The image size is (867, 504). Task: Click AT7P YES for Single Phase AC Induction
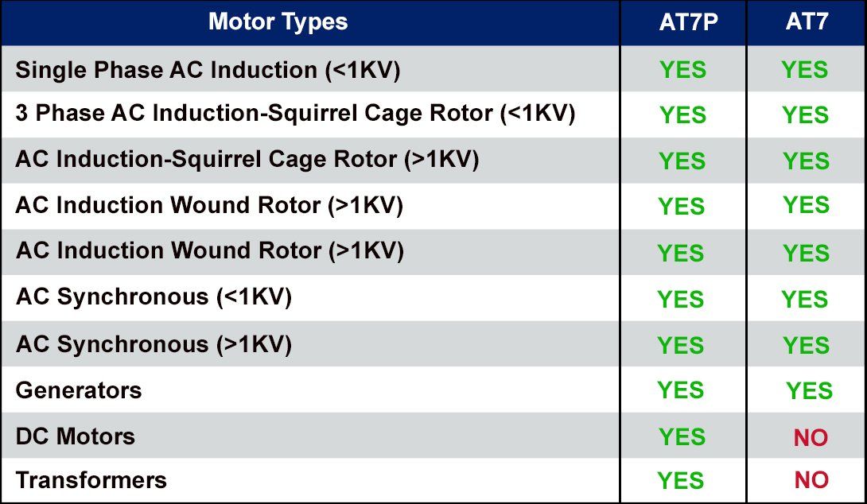[682, 70]
